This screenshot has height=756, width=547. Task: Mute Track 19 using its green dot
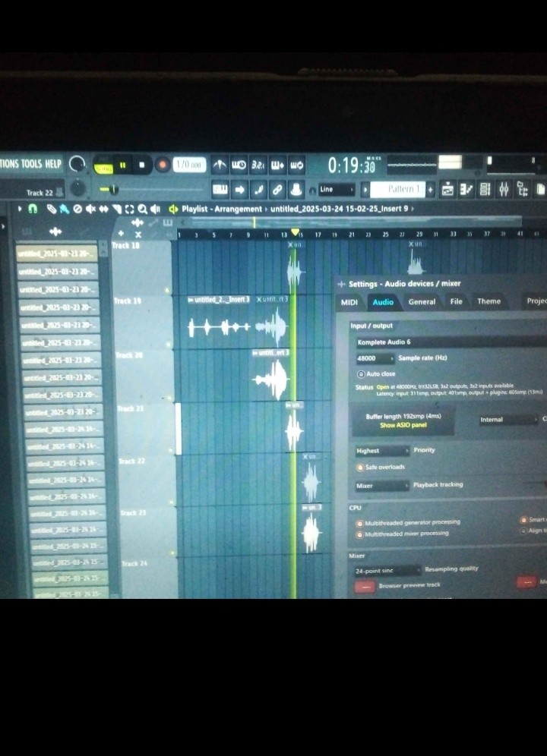(x=168, y=345)
